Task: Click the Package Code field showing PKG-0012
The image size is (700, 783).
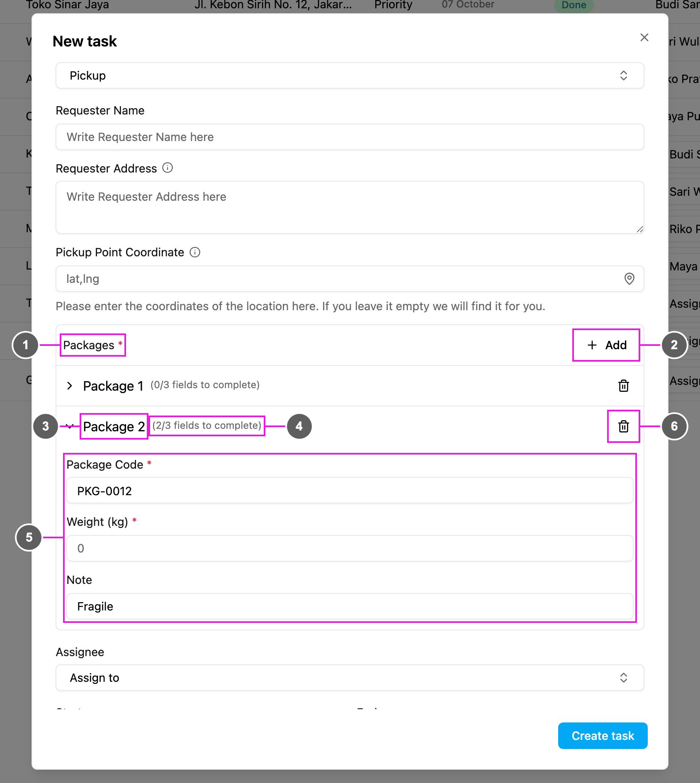Action: pyautogui.click(x=350, y=491)
